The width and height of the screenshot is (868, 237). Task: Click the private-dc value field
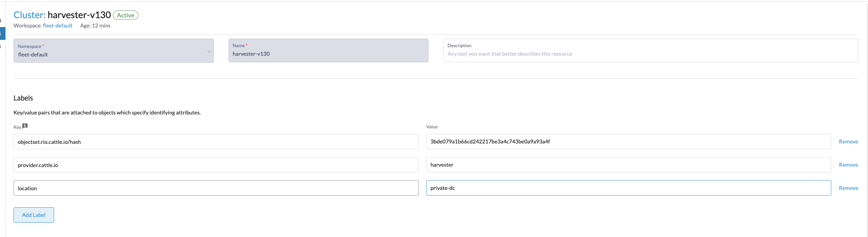coord(628,188)
